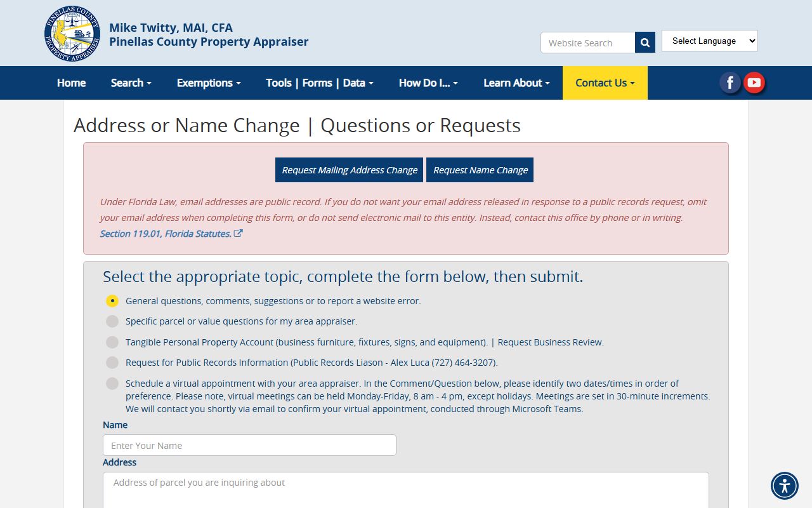
Task: Click the Name field label
Action: coord(115,425)
